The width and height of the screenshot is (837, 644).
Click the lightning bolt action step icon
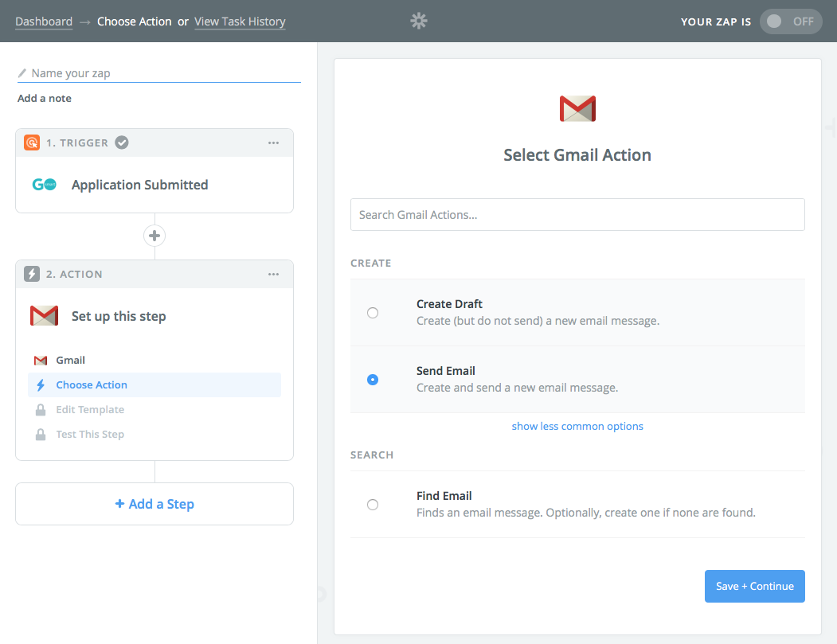click(x=32, y=274)
